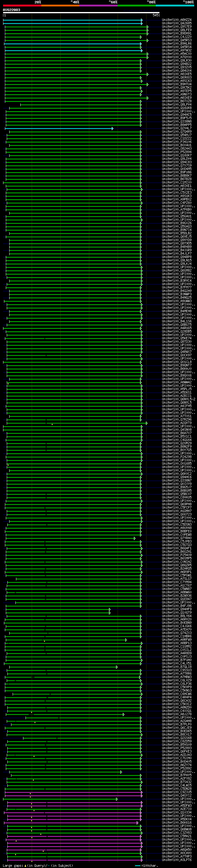Click hit label UniRef100_B7PLP0
Viewport: 197px width, 868px height.
(x=177, y=724)
